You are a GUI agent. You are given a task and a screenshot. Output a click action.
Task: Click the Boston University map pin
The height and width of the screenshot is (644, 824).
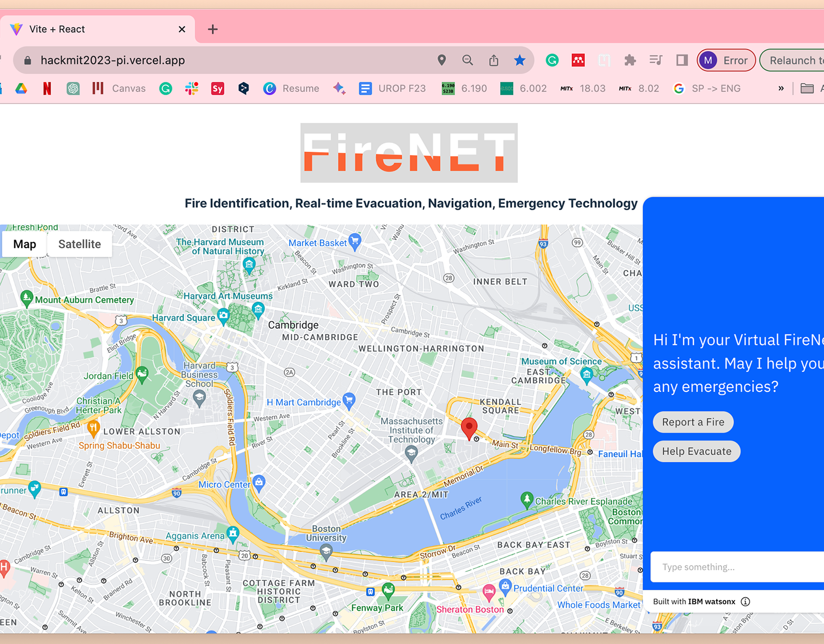pyautogui.click(x=326, y=553)
